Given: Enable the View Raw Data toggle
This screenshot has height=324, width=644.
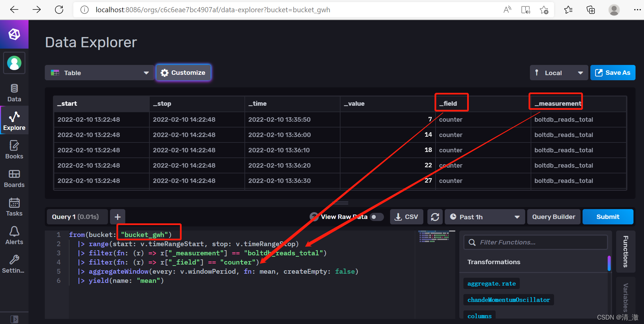Looking at the screenshot, I should tap(377, 217).
